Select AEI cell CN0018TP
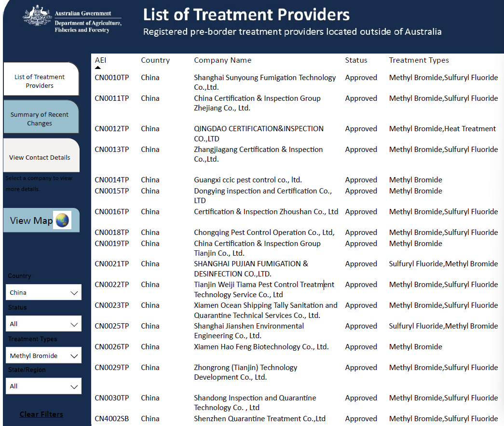The width and height of the screenshot is (504, 426). point(112,233)
